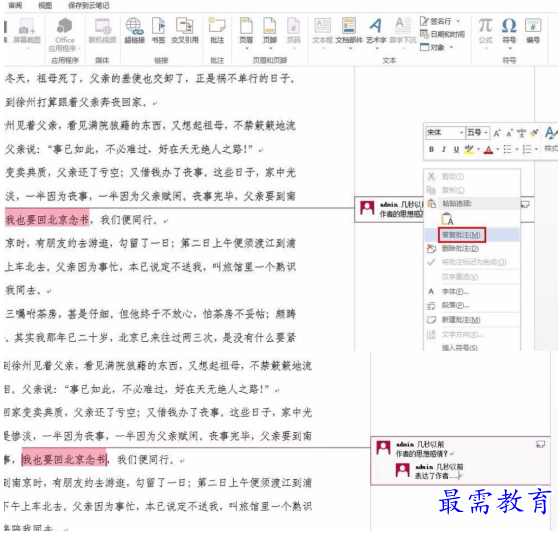Open the 视图 ribbon tab
Viewport: 560px width, 533px height.
pyautogui.click(x=45, y=5)
